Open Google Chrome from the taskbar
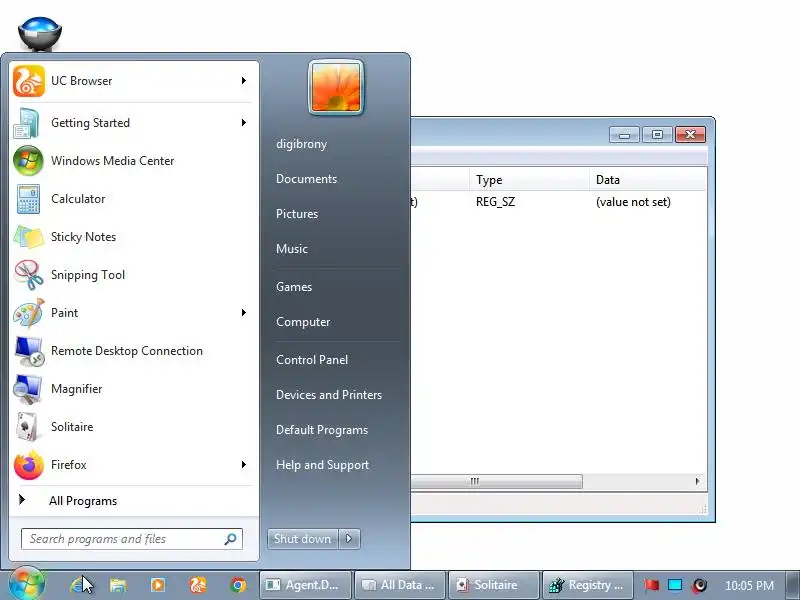The width and height of the screenshot is (800, 600). click(238, 585)
